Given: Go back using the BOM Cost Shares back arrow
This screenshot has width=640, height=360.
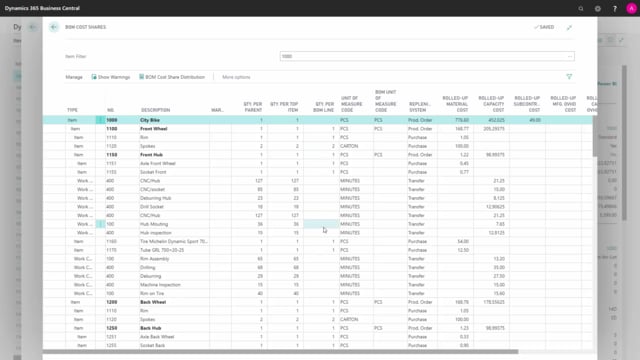Looking at the screenshot, I should 54,27.
